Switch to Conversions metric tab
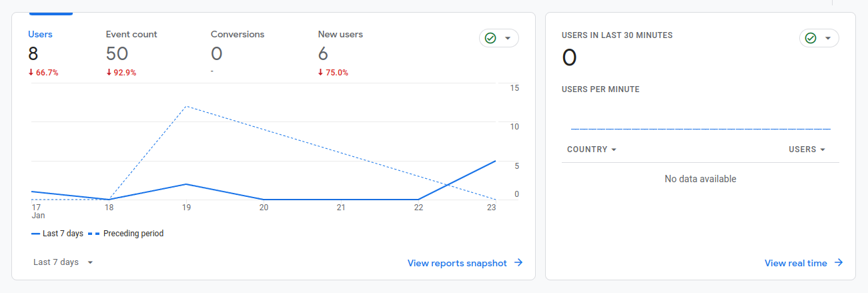The width and height of the screenshot is (868, 293). (238, 34)
